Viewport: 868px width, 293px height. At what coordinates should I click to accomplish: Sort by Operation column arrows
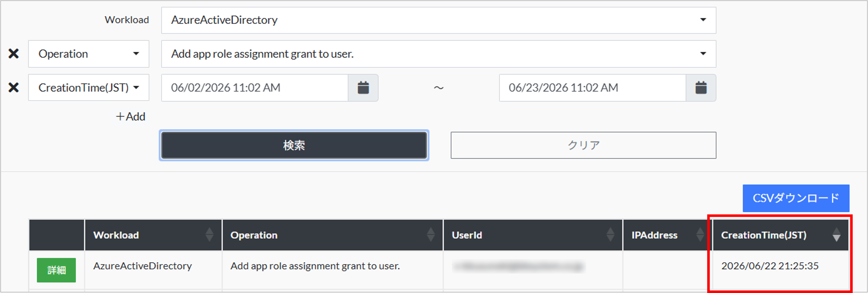coord(431,235)
